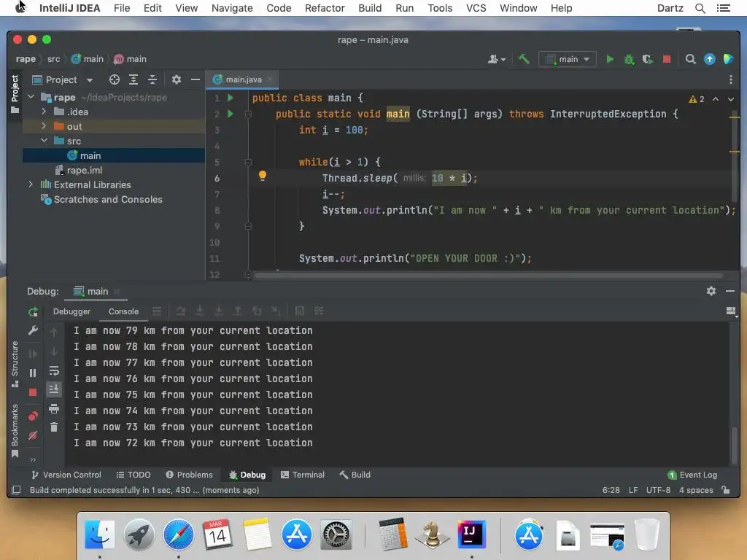747x560 pixels.
Task: Minimize the Debug tool window
Action: pos(730,291)
